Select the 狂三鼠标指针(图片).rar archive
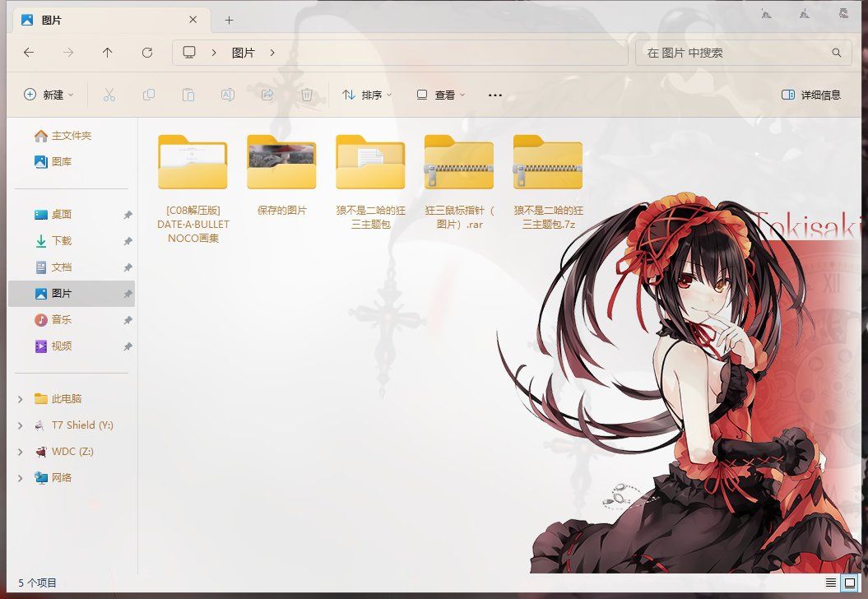 (459, 182)
